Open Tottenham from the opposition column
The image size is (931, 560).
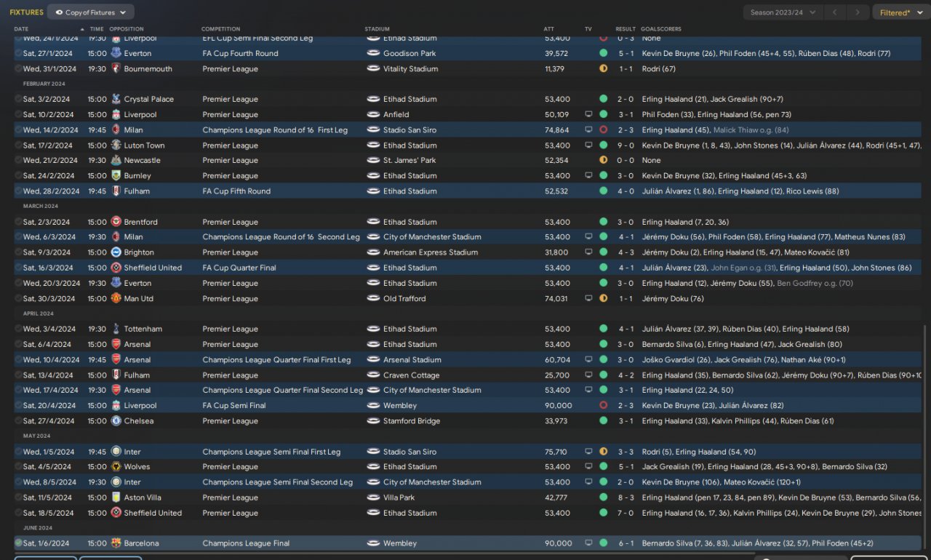143,329
